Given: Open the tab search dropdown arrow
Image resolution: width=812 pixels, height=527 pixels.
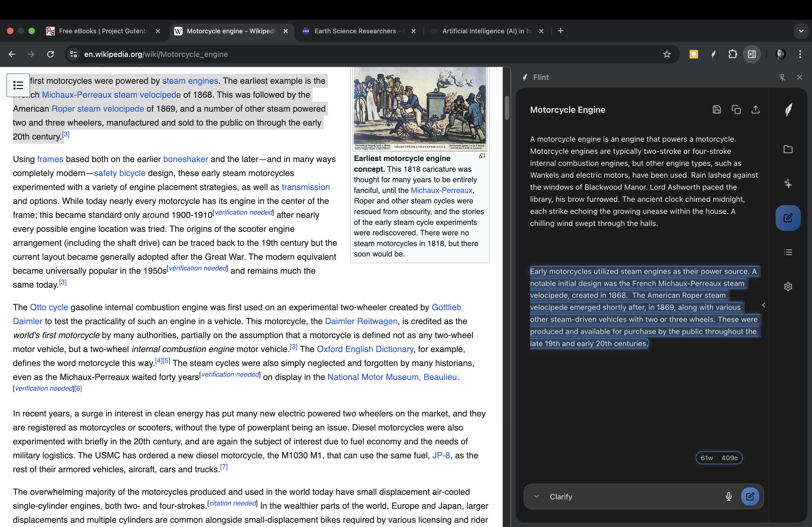Looking at the screenshot, I should (x=801, y=31).
